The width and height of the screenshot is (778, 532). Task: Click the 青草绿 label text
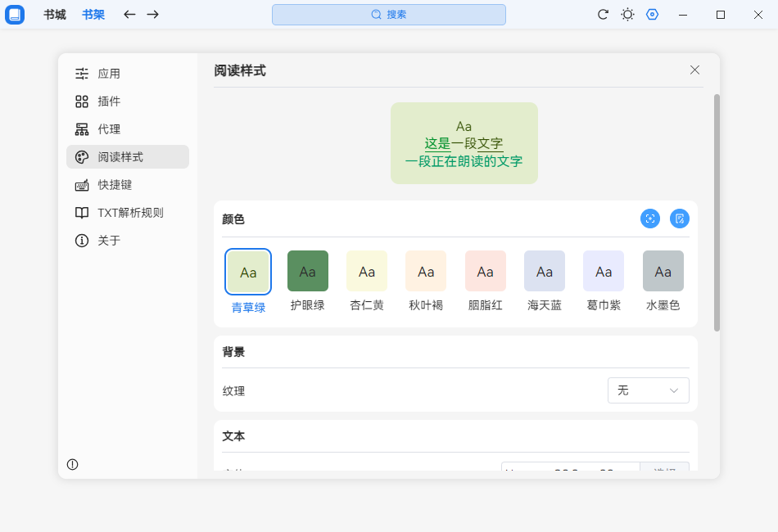(x=248, y=308)
